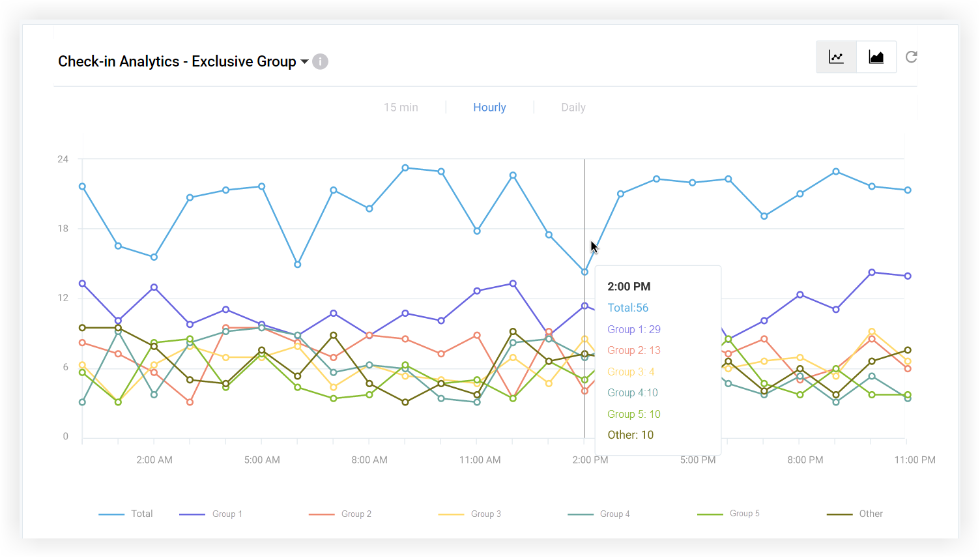This screenshot has width=980, height=558.
Task: Click the 11:00 AM axis label
Action: click(480, 460)
